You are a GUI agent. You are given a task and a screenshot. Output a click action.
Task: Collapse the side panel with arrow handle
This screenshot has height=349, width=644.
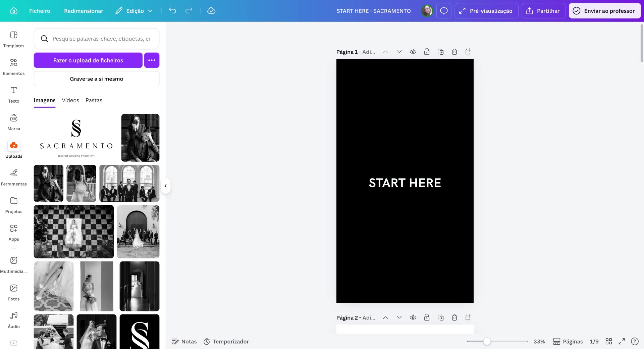click(x=166, y=186)
